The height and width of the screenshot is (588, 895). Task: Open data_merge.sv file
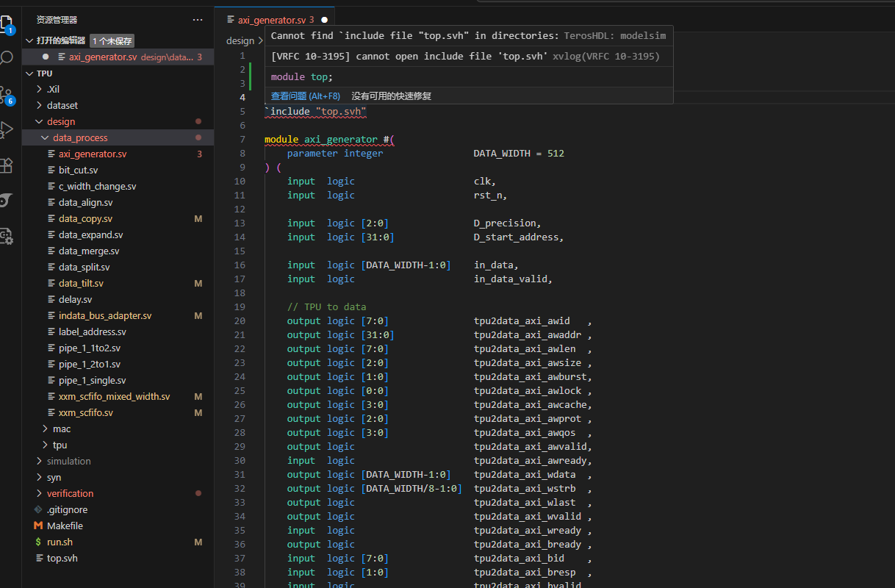pos(89,251)
